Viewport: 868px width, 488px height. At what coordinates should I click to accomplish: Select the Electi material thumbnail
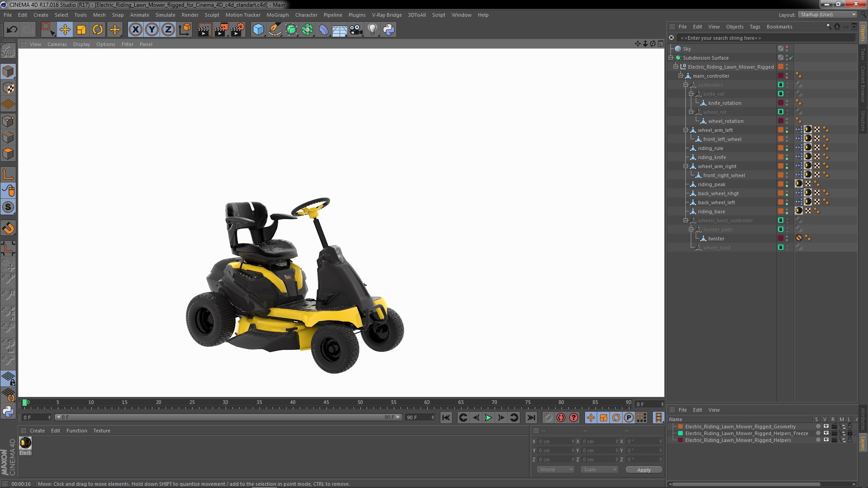click(x=25, y=443)
